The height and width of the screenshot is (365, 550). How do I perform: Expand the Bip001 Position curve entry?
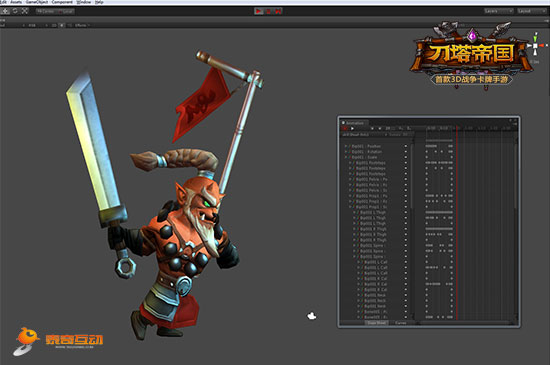[x=346, y=146]
